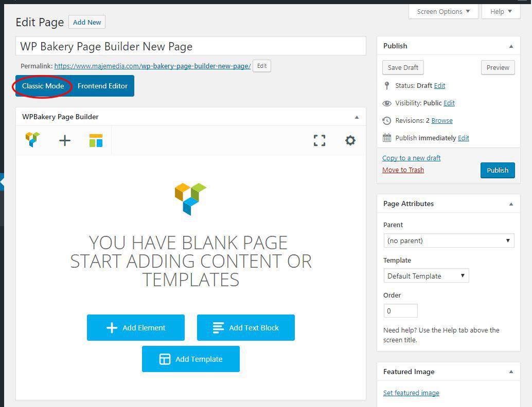Preview the page
532x407 pixels.
click(498, 67)
